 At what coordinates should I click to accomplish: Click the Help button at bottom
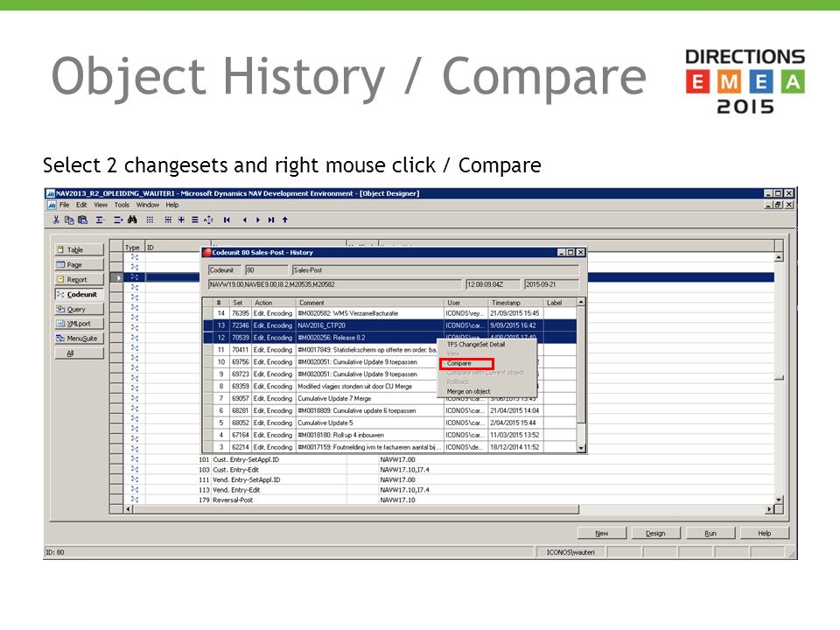[765, 534]
